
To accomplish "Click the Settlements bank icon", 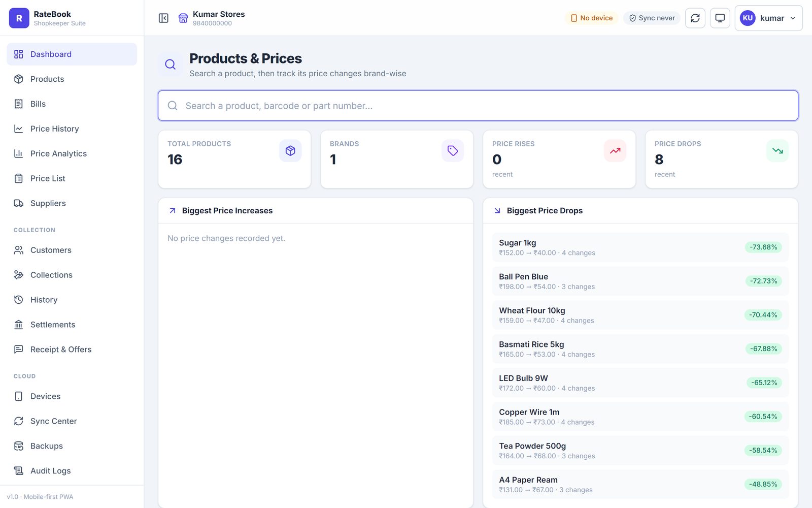I will click(19, 325).
